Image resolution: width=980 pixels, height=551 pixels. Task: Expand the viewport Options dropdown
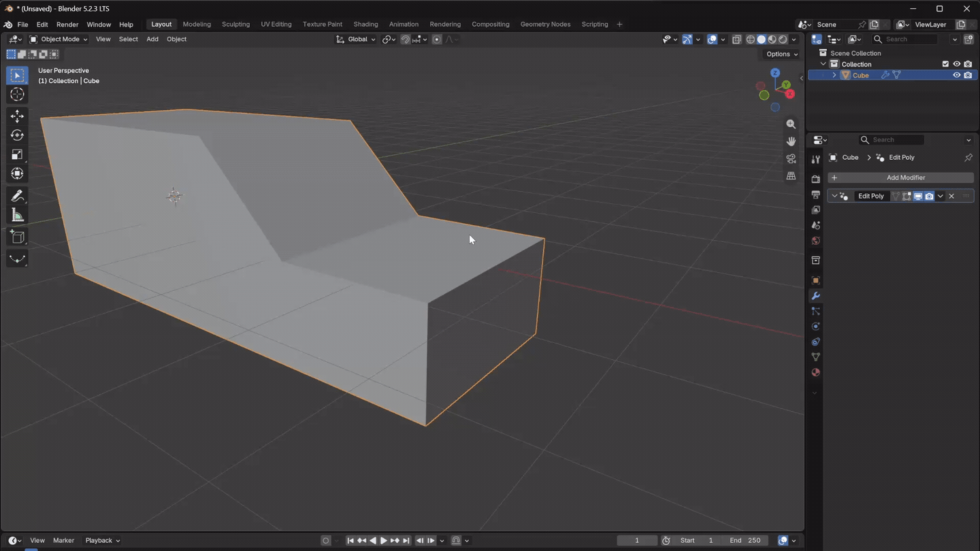click(782, 54)
